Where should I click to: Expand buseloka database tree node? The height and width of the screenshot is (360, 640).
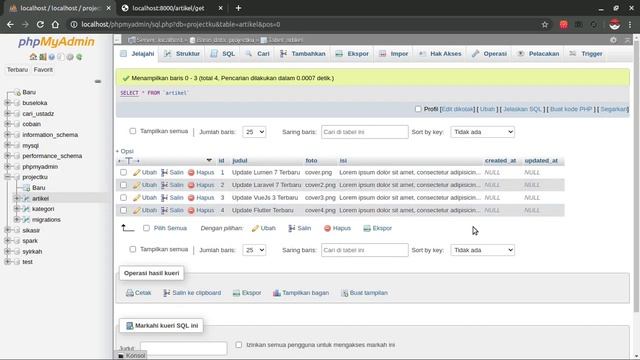(7, 103)
